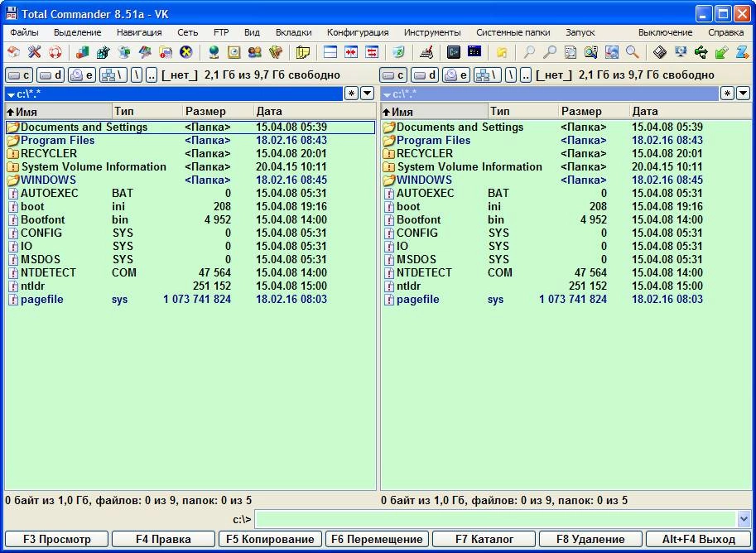
Task: Click the wrench and screwdriver toolbar icon
Action: point(34,51)
